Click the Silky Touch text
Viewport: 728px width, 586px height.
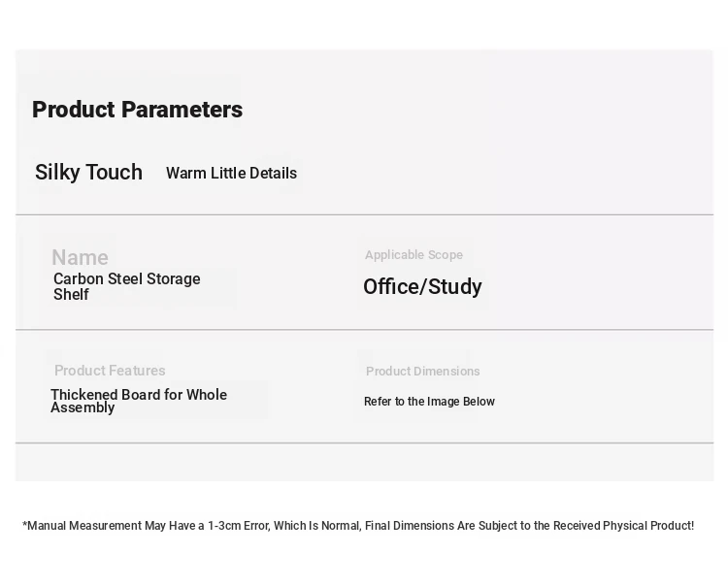(x=88, y=173)
